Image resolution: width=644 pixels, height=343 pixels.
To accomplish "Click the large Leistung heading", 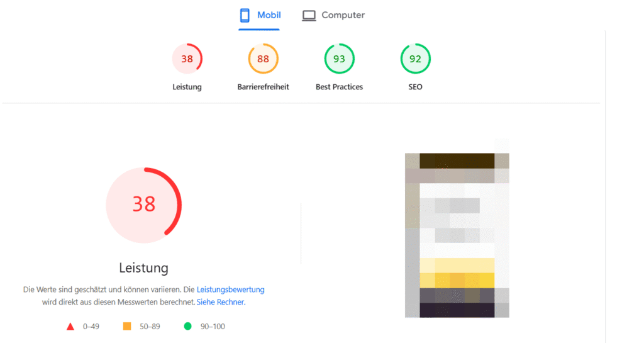I will (x=144, y=268).
